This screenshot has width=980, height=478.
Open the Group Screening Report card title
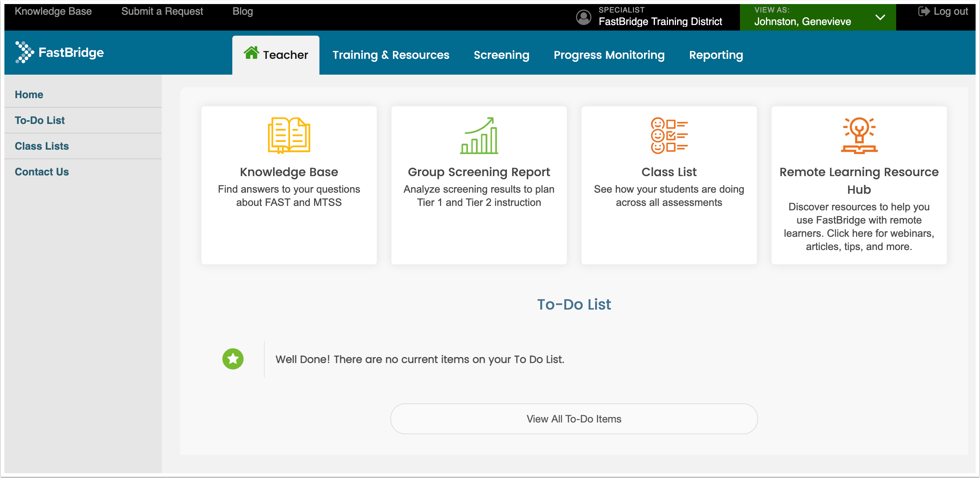point(479,172)
